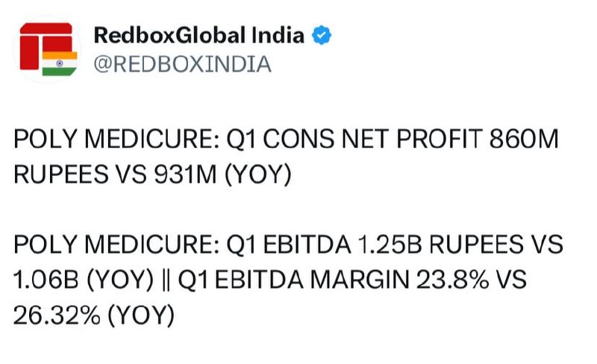The height and width of the screenshot is (364, 597).
Task: Click the word RUPEES before VS 931M
Action: (61, 175)
